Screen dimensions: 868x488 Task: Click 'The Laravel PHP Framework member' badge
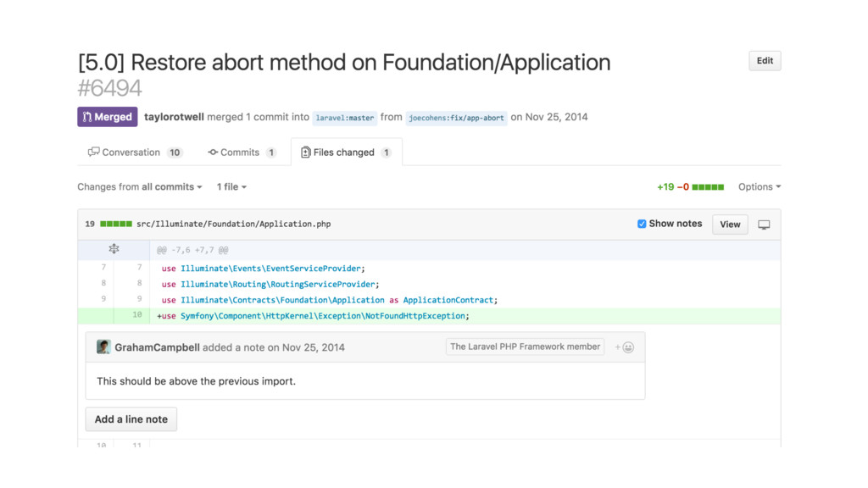525,347
